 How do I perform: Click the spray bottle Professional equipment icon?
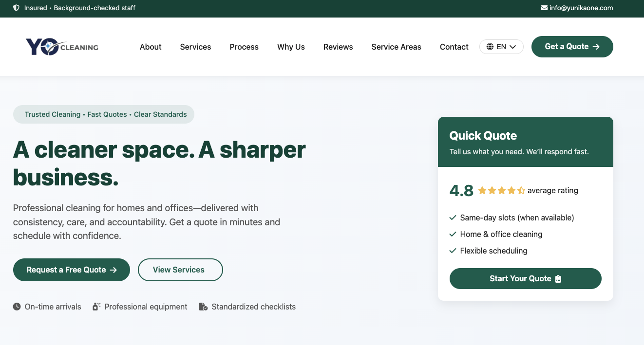coord(96,307)
